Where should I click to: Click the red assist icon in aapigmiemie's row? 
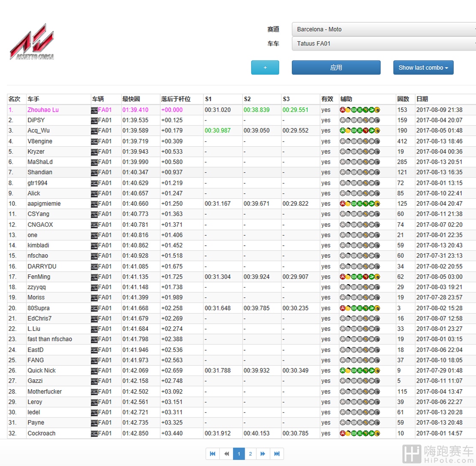342,204
